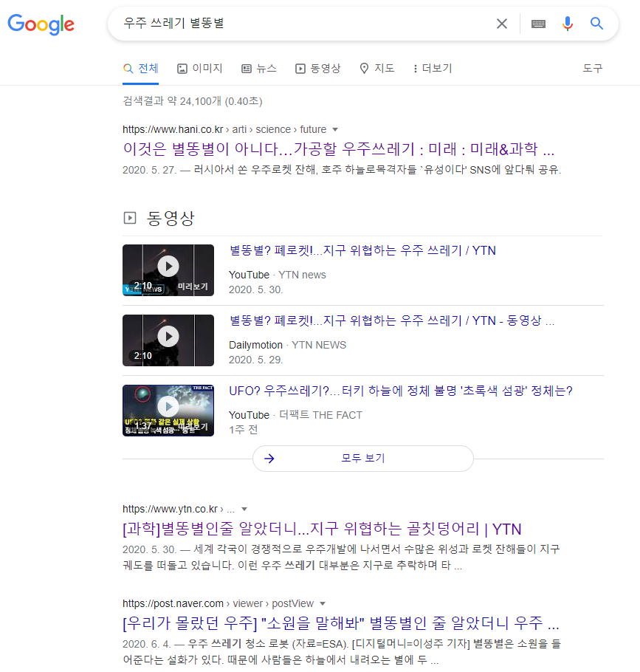The image size is (640, 672).
Task: Click the blue magnifier search button
Action: click(x=597, y=24)
